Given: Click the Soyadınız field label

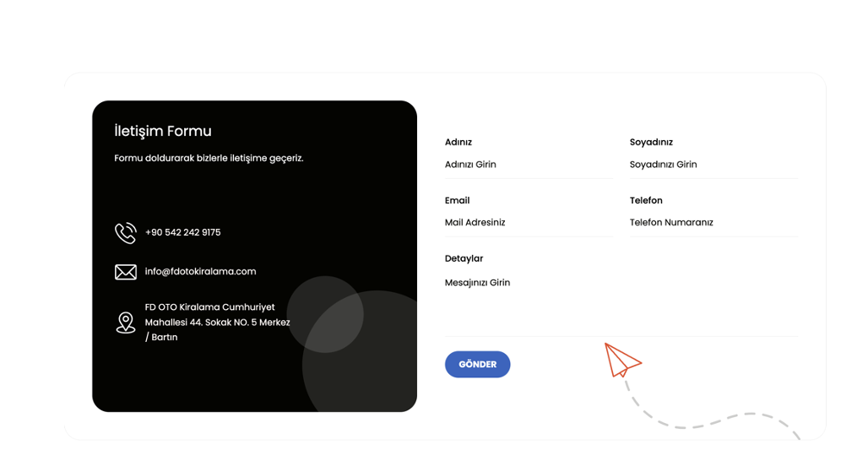Looking at the screenshot, I should 651,142.
